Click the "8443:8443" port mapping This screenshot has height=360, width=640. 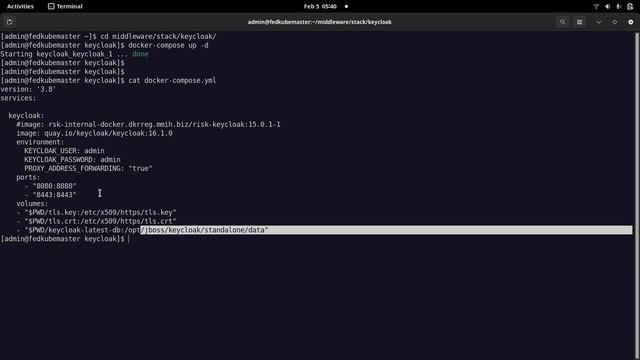54,195
